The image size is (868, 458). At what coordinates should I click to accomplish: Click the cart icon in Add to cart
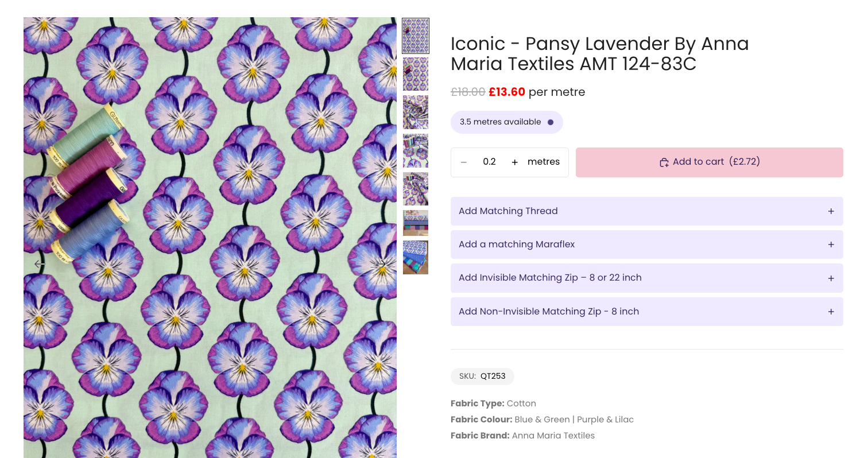pyautogui.click(x=664, y=162)
